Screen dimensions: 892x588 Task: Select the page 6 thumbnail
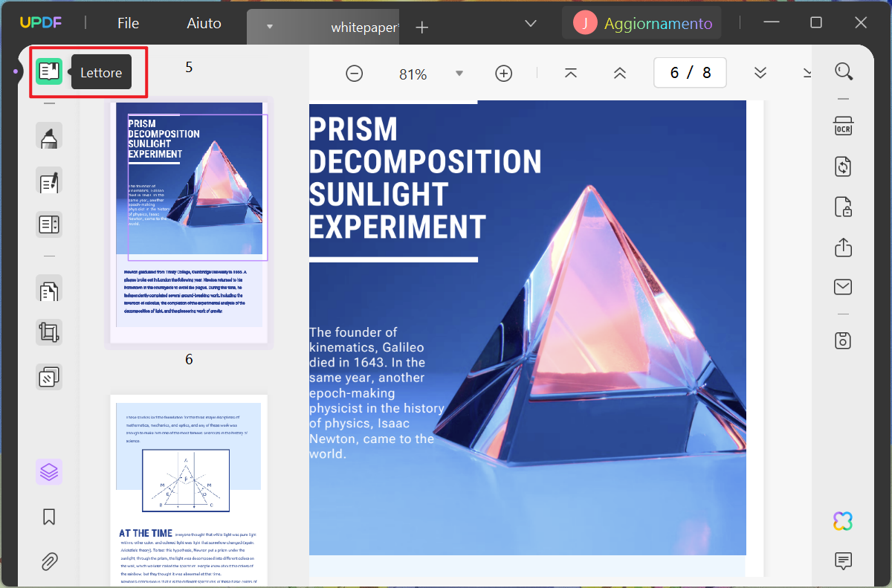click(189, 223)
